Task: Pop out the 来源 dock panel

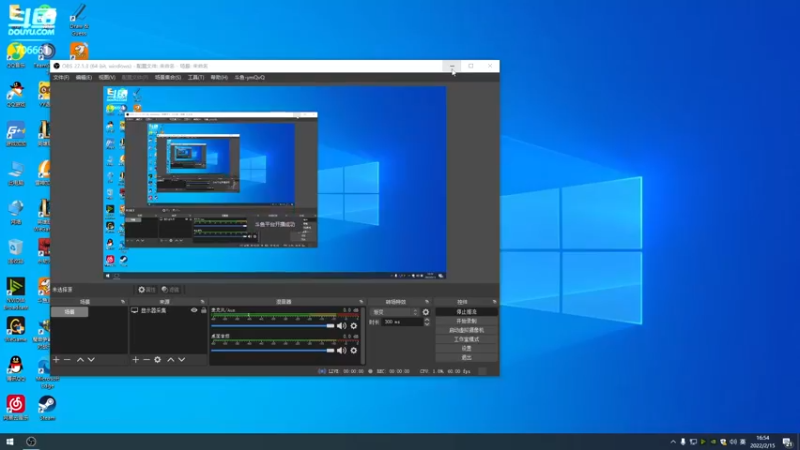Action: point(203,302)
